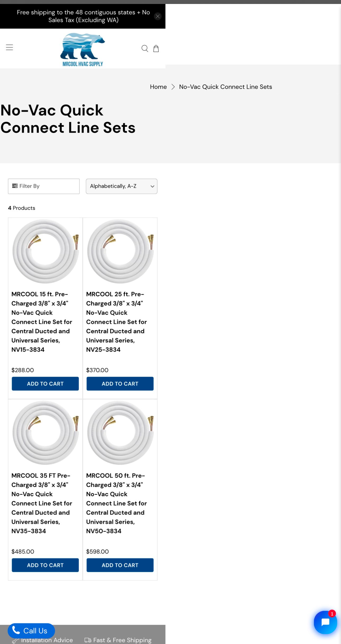Open the chat bubble widget
The image size is (341, 644).
click(x=325, y=622)
